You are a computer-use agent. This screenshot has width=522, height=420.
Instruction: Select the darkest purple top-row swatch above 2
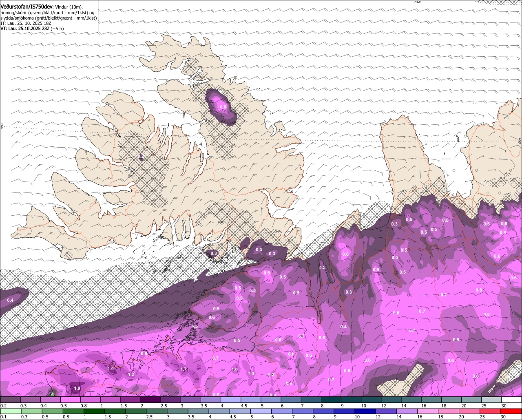[150, 400]
